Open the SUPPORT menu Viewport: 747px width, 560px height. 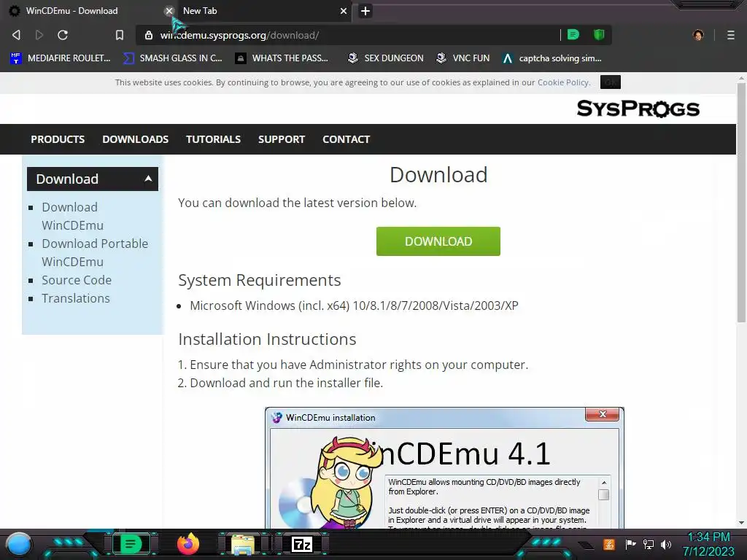tap(282, 139)
